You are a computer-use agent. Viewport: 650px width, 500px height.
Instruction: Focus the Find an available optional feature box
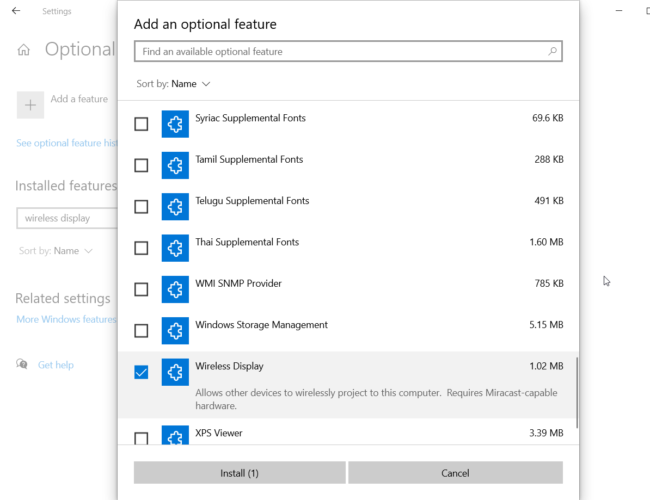(x=348, y=51)
